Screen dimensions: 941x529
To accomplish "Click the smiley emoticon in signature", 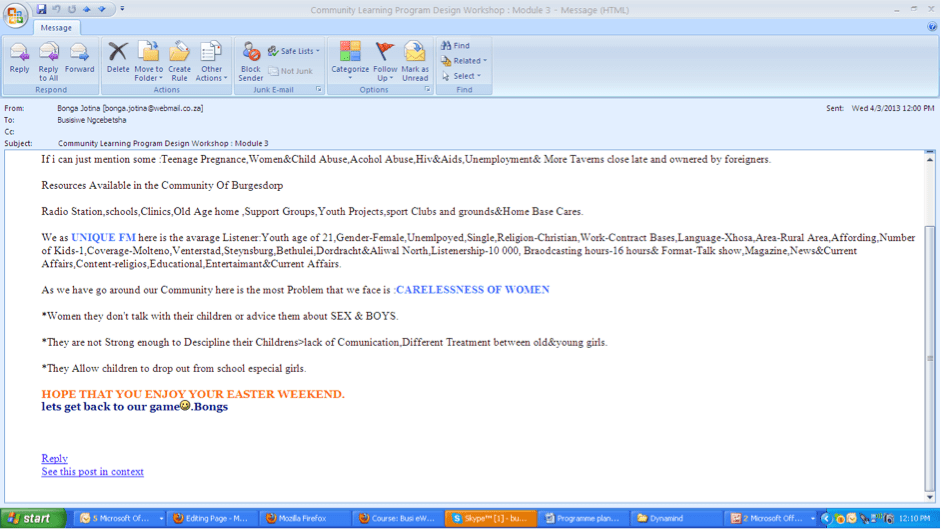I will click(185, 405).
